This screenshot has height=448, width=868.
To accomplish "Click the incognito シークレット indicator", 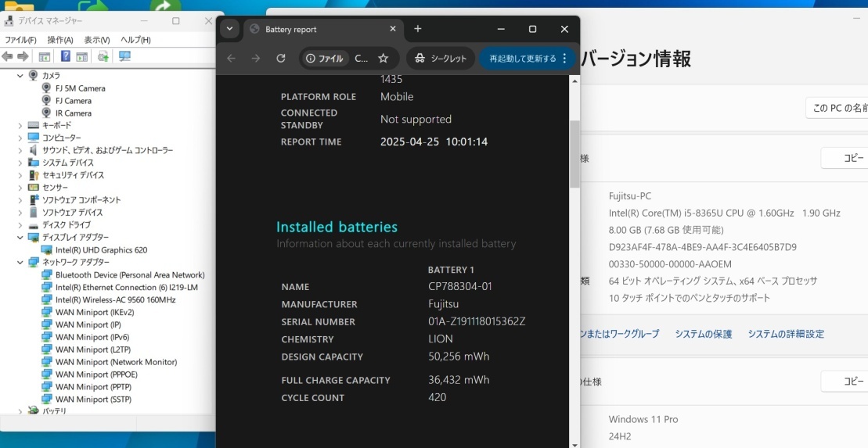I will point(441,58).
